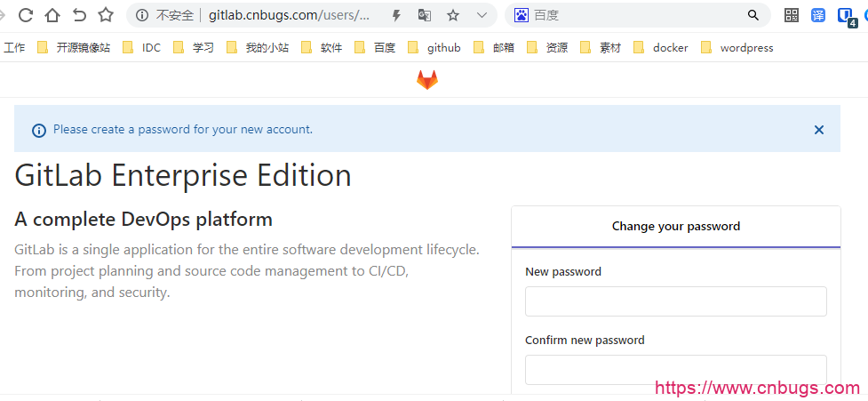Select the Change your password tab
This screenshot has height=401, width=868.
pyautogui.click(x=675, y=227)
